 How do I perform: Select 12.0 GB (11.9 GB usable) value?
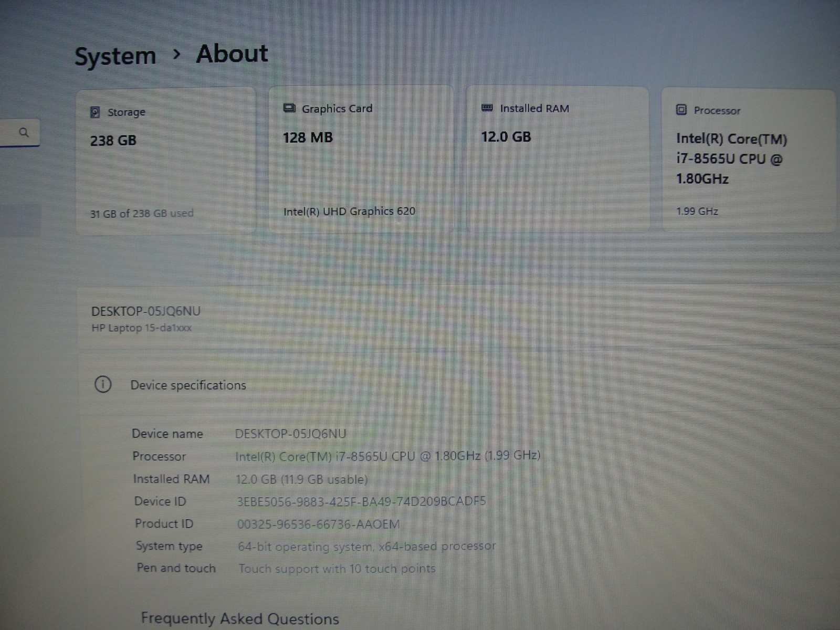tap(302, 479)
